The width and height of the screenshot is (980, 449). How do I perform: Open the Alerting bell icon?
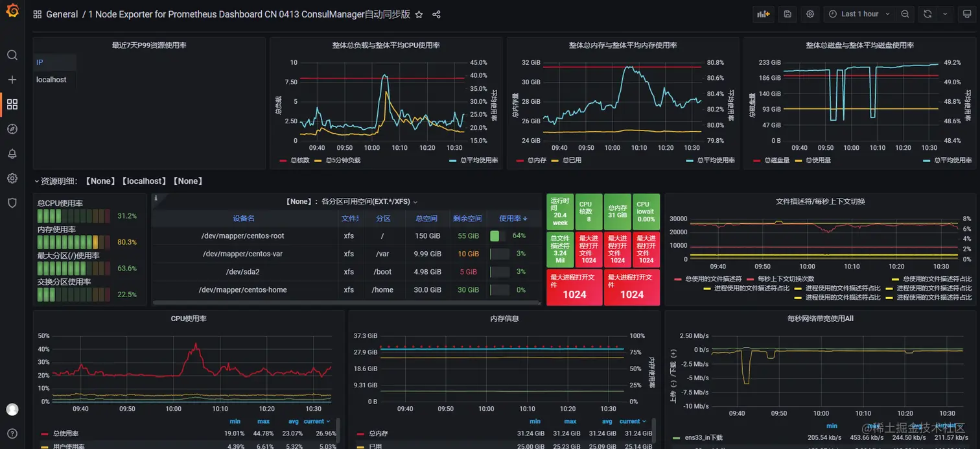(x=12, y=154)
